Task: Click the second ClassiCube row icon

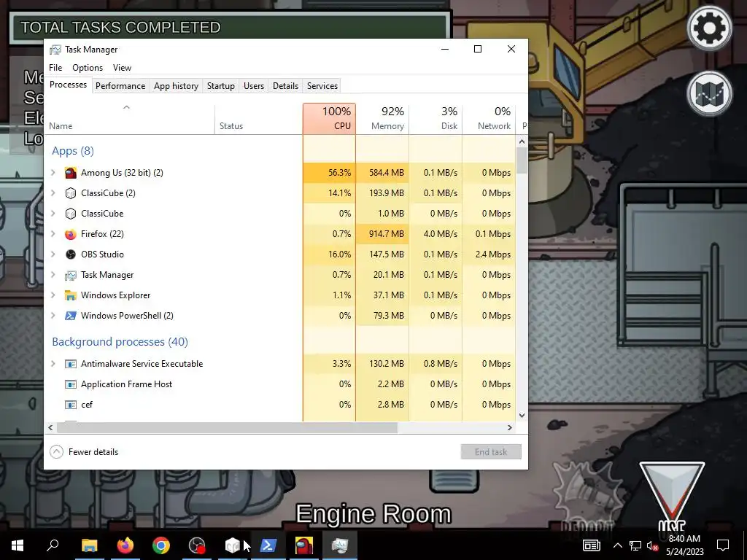Action: click(71, 214)
